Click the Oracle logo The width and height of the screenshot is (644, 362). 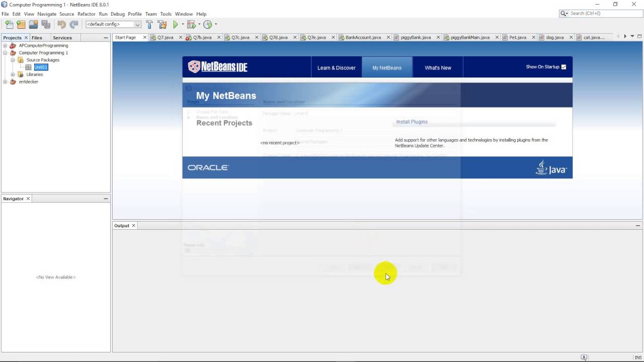click(x=208, y=168)
